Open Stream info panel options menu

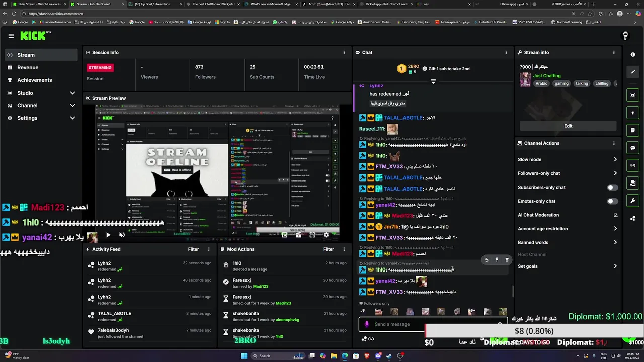coord(614,52)
